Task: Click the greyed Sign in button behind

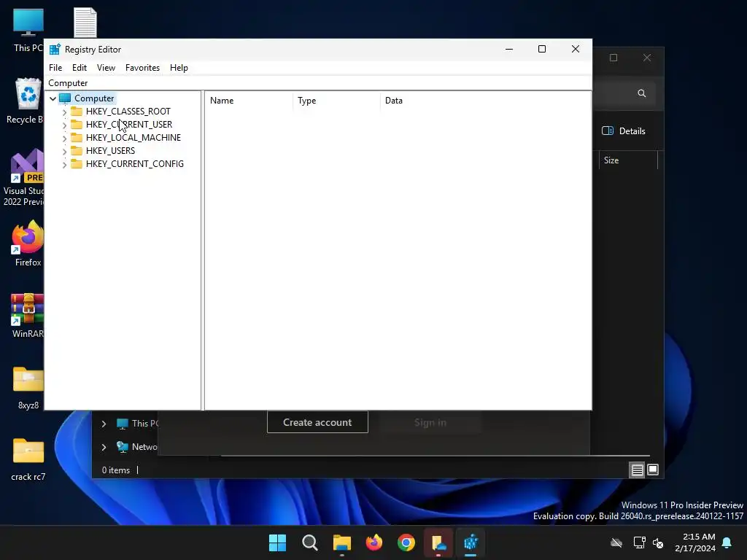Action: pos(430,422)
